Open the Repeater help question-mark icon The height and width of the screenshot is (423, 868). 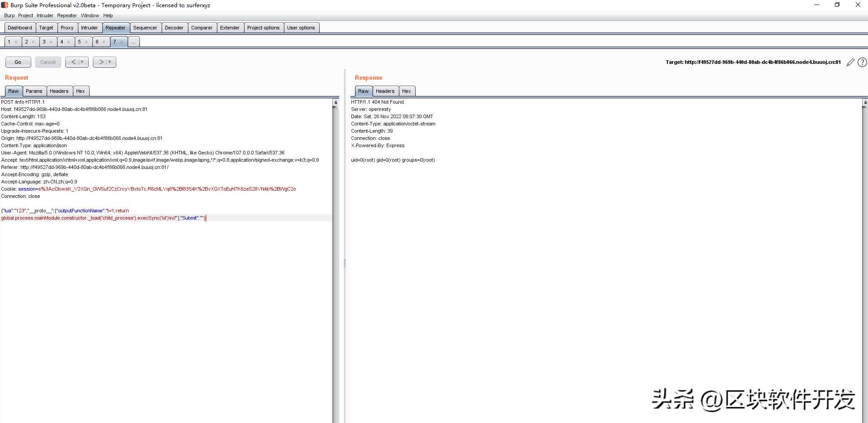pos(863,62)
